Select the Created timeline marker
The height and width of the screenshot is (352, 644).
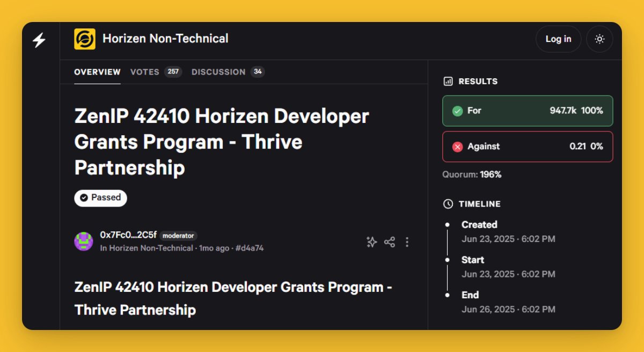click(447, 224)
